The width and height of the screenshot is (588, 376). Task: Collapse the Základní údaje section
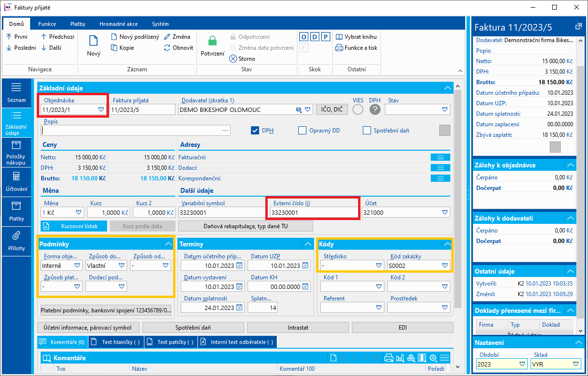447,88
